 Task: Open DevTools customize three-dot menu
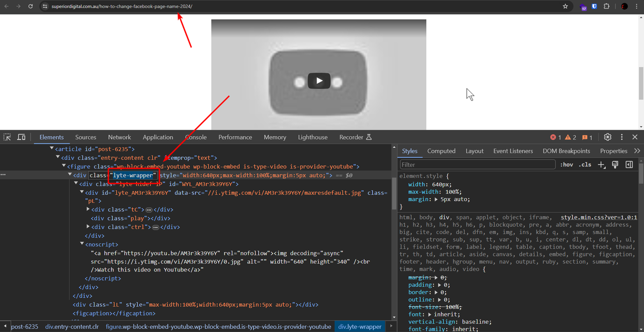[x=622, y=137]
